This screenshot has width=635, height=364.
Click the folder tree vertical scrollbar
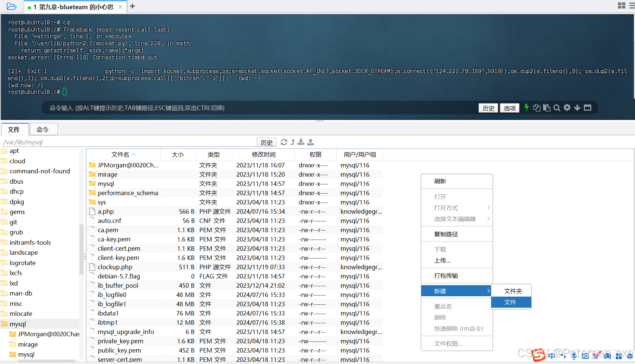[x=81, y=249]
